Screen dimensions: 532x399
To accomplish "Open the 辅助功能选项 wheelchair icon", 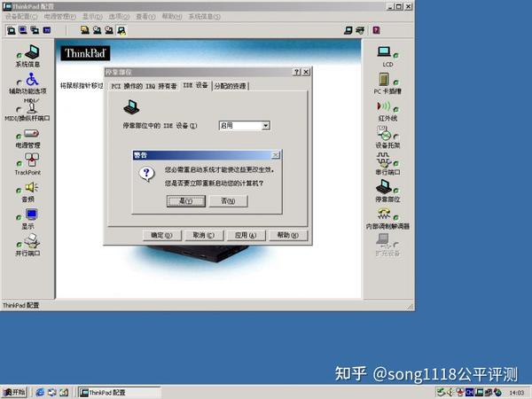I will 32,80.
